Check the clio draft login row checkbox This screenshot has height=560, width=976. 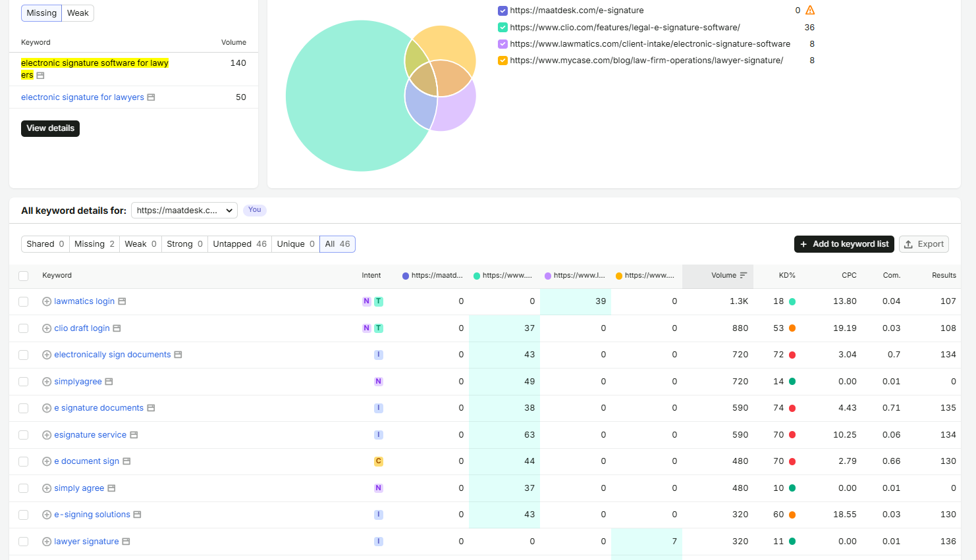[24, 328]
